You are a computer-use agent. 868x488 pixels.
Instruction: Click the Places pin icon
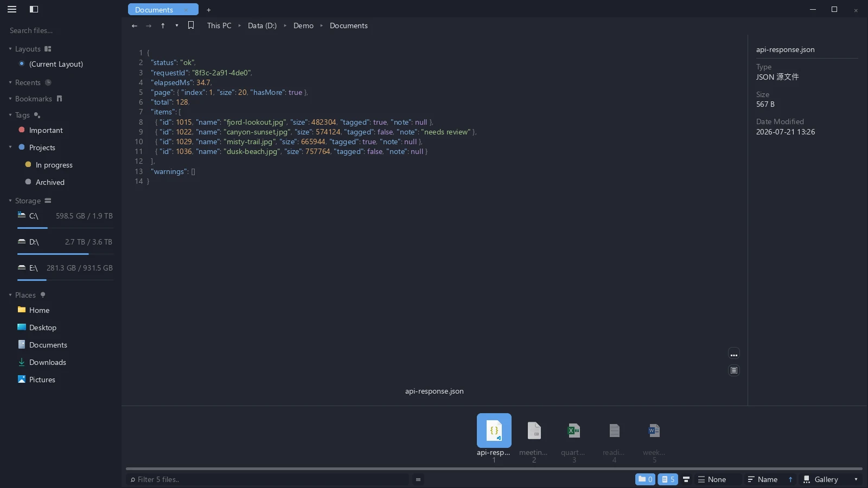pos(43,295)
